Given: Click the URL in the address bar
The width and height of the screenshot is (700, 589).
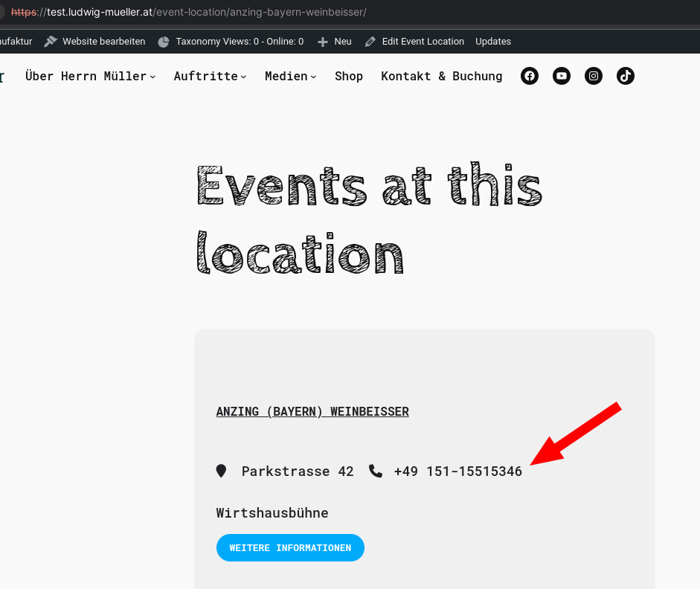Looking at the screenshot, I should point(188,12).
